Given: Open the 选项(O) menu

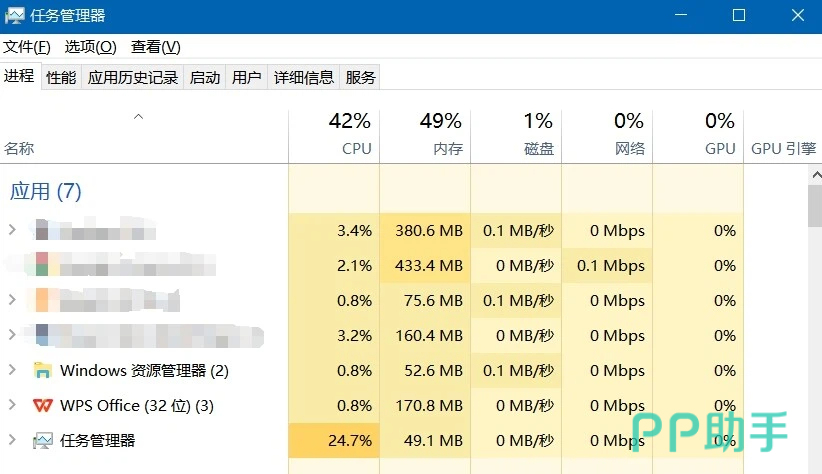Looking at the screenshot, I should coord(91,47).
